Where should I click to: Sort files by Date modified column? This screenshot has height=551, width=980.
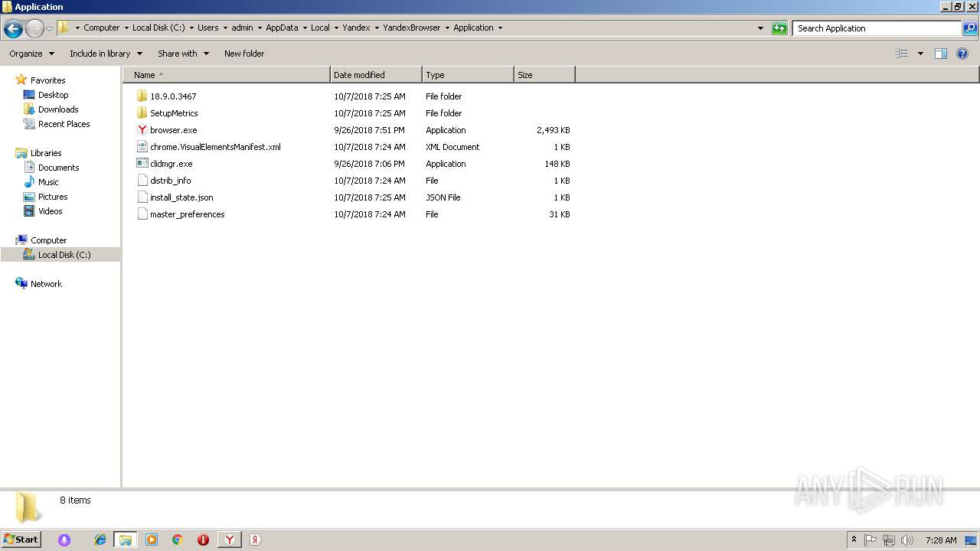pyautogui.click(x=376, y=75)
